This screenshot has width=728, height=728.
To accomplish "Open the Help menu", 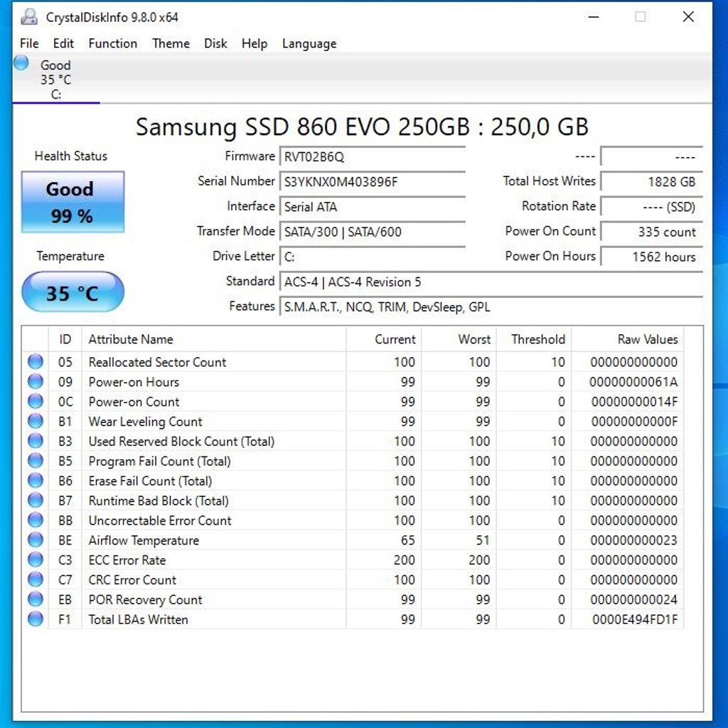I will tap(255, 43).
